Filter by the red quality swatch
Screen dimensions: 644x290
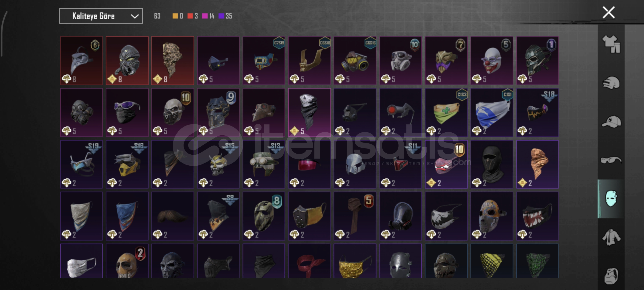[190, 16]
